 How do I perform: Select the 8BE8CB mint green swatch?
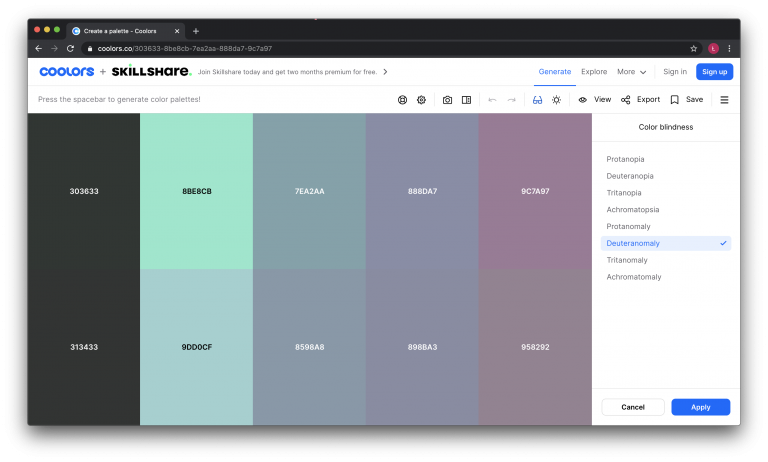pos(196,191)
